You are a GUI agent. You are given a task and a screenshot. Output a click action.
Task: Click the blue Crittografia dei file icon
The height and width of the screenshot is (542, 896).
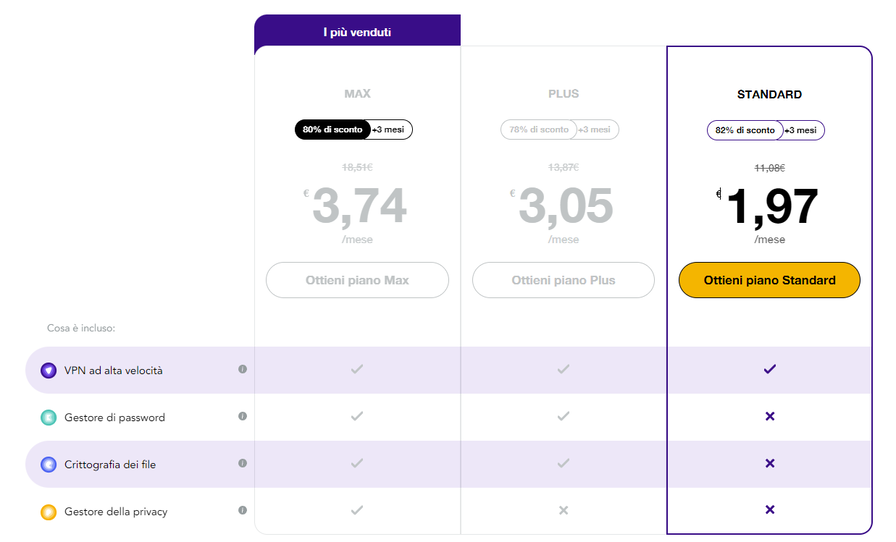click(49, 464)
